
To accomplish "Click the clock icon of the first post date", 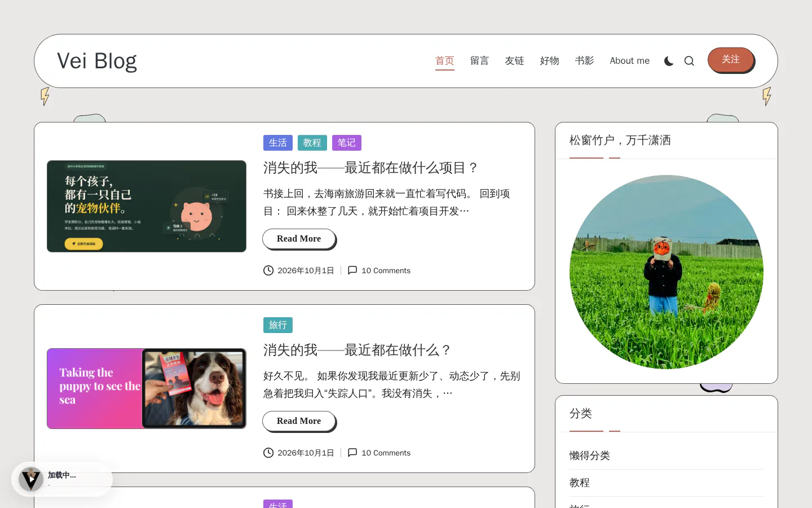I will click(x=268, y=270).
